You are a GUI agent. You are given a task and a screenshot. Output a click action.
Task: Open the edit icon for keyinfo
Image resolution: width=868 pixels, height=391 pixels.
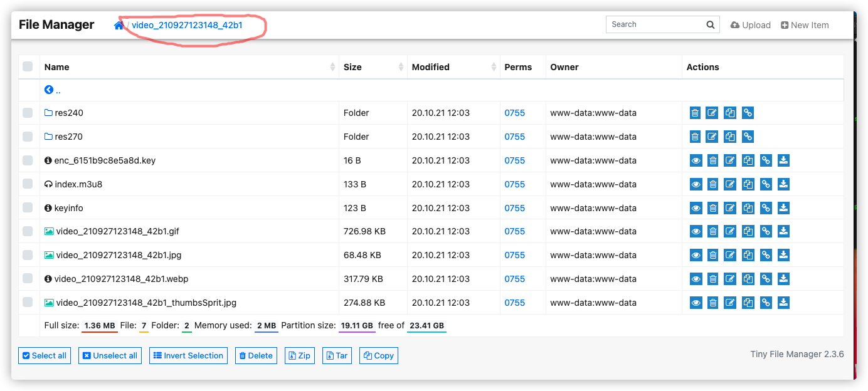tap(729, 207)
